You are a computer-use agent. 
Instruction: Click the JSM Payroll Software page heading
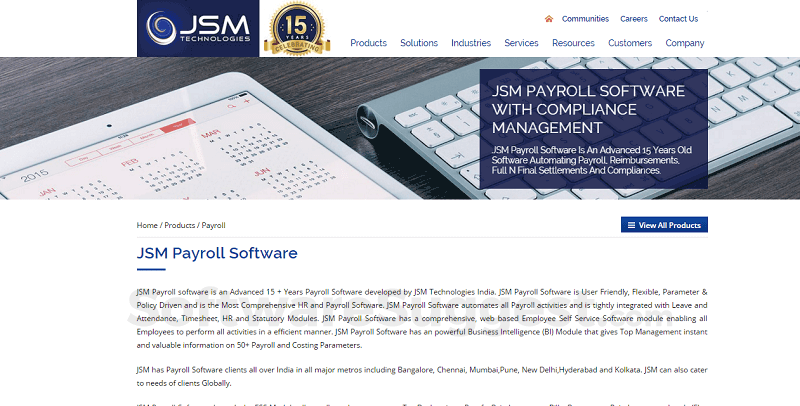pyautogui.click(x=217, y=253)
